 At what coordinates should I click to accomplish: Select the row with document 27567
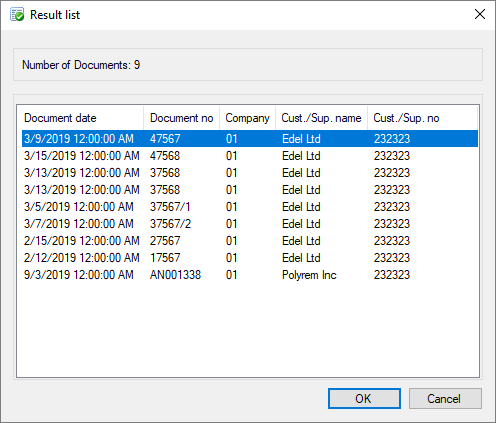click(250, 241)
